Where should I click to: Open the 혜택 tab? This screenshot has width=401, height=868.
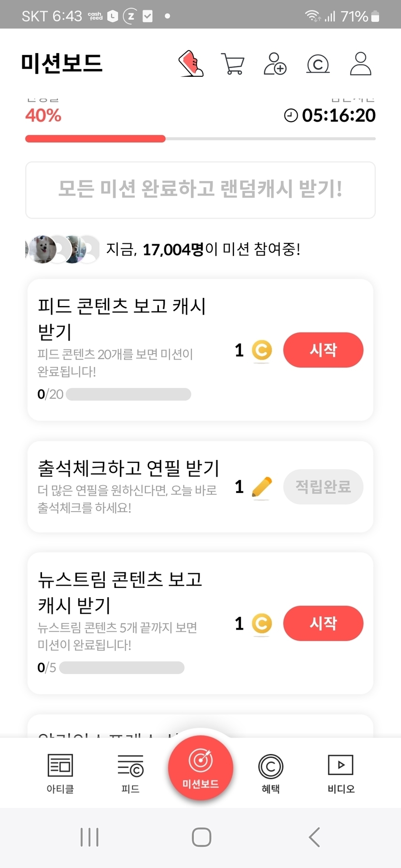[271, 773]
